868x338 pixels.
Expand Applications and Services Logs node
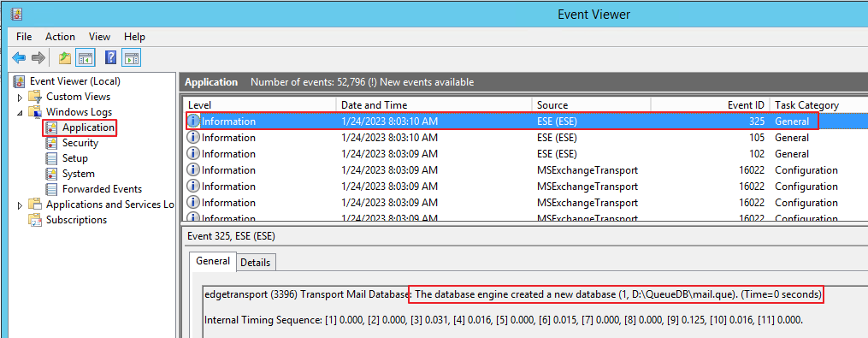[x=21, y=205]
